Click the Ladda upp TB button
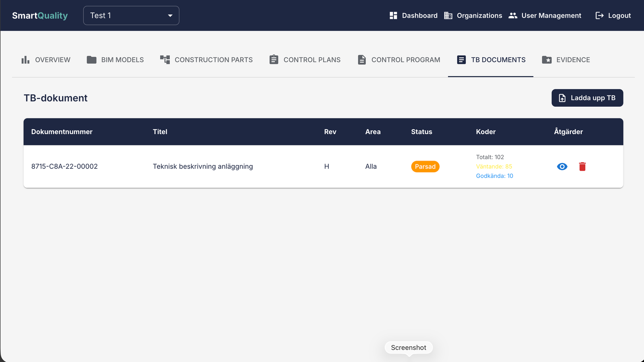Image resolution: width=644 pixels, height=362 pixels. [x=587, y=98]
